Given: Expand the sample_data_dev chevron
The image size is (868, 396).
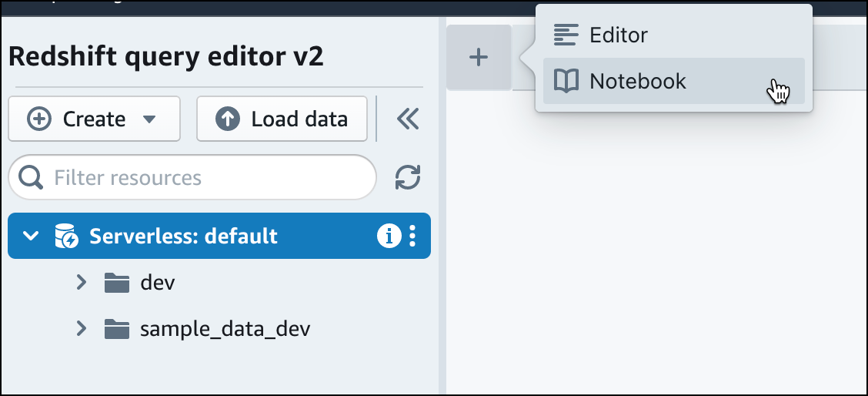Looking at the screenshot, I should [x=82, y=329].
